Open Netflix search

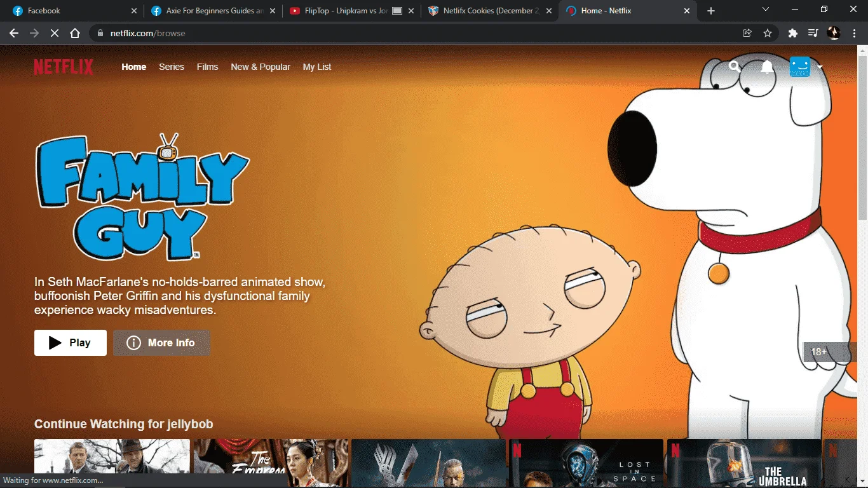pos(735,66)
